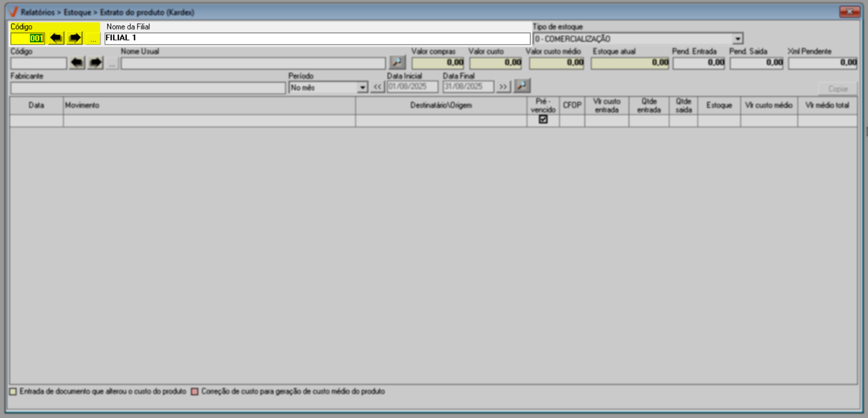Click the Estoque atual field
868x418 pixels.
tap(630, 63)
